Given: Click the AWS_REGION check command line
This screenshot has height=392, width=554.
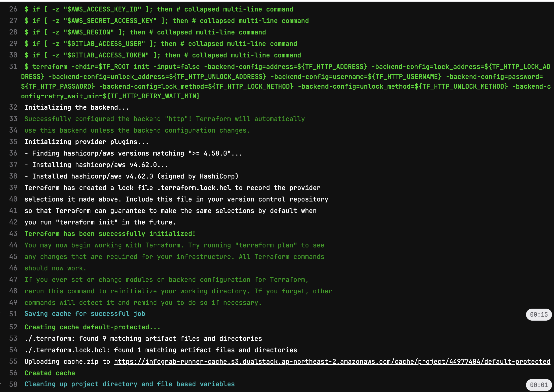Looking at the screenshot, I should coord(145,32).
